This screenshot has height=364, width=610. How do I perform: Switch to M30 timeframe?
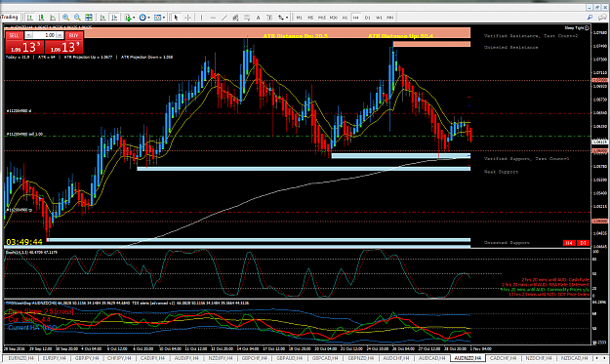[x=334, y=18]
